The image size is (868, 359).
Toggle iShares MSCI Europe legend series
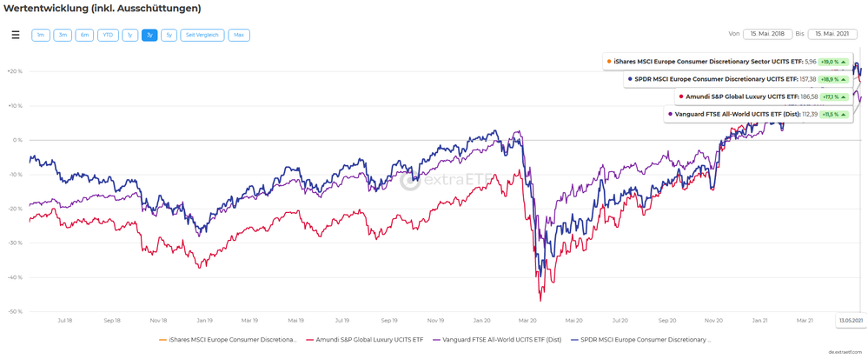click(229, 340)
